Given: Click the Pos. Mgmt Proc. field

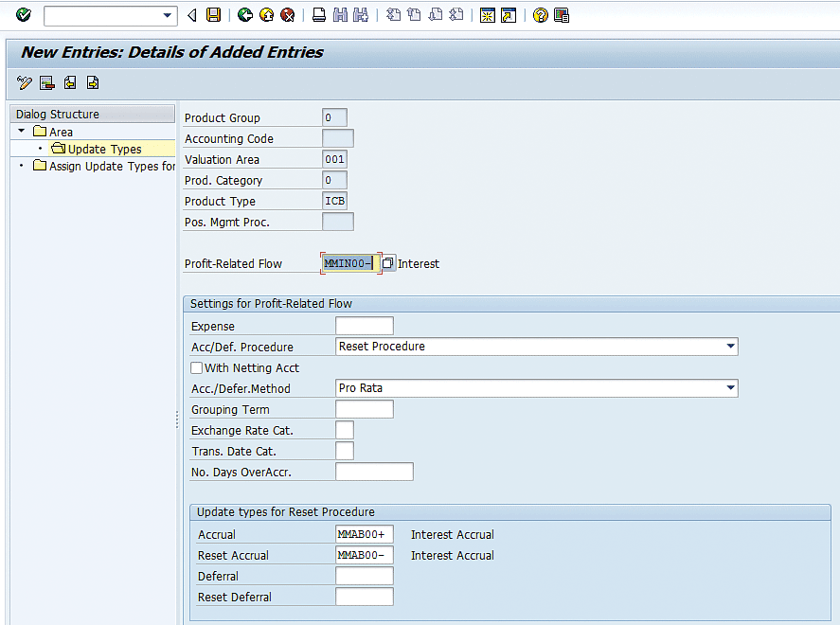Looking at the screenshot, I should (337, 222).
